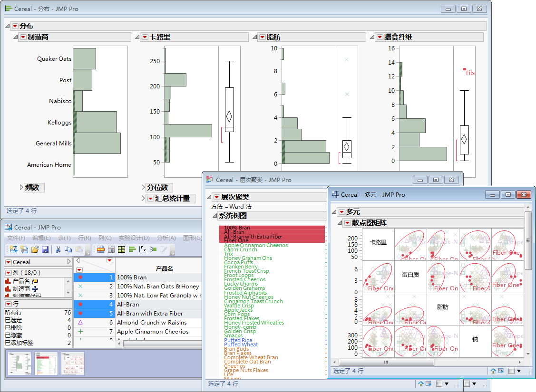Click the Distribution histogram toolbar icon

click(132, 249)
